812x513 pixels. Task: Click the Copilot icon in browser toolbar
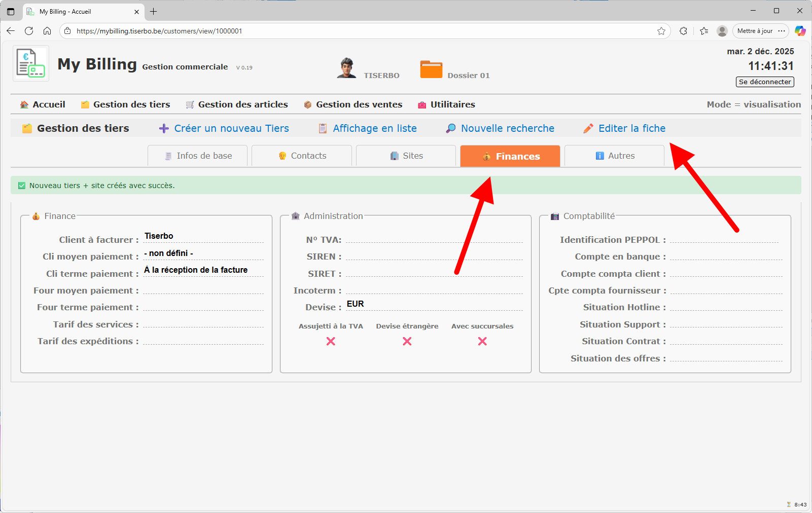(x=800, y=31)
